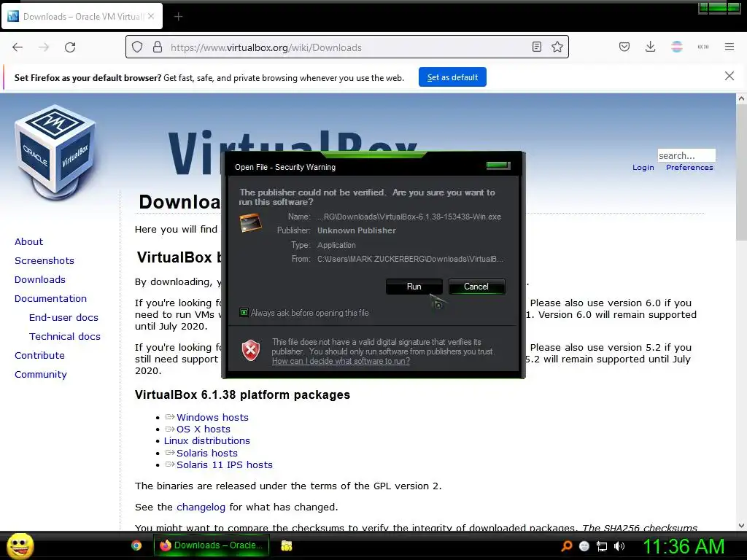
Task: Click the red shield warning icon
Action: (251, 351)
